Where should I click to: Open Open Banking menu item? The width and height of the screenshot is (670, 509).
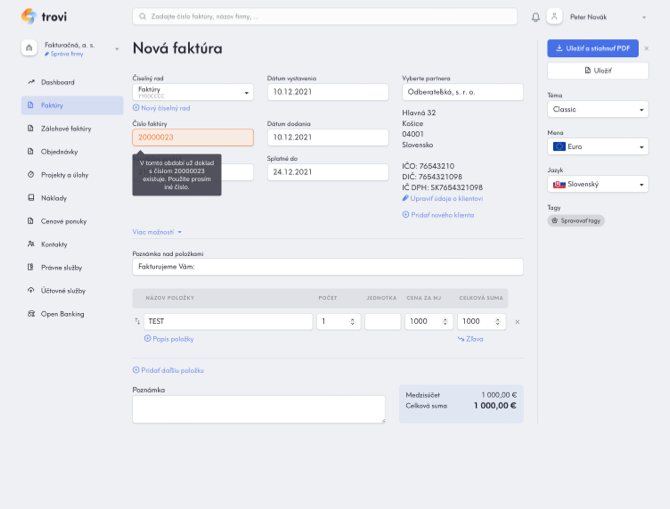[x=63, y=314]
